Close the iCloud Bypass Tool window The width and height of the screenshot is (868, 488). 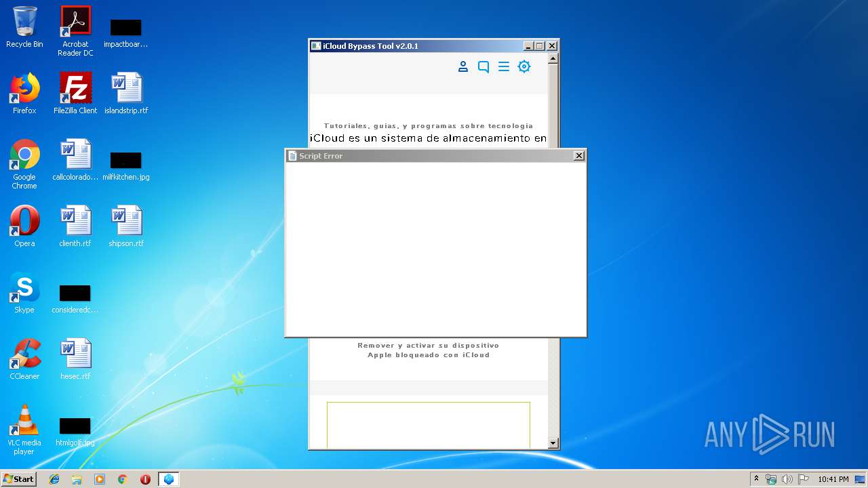552,46
